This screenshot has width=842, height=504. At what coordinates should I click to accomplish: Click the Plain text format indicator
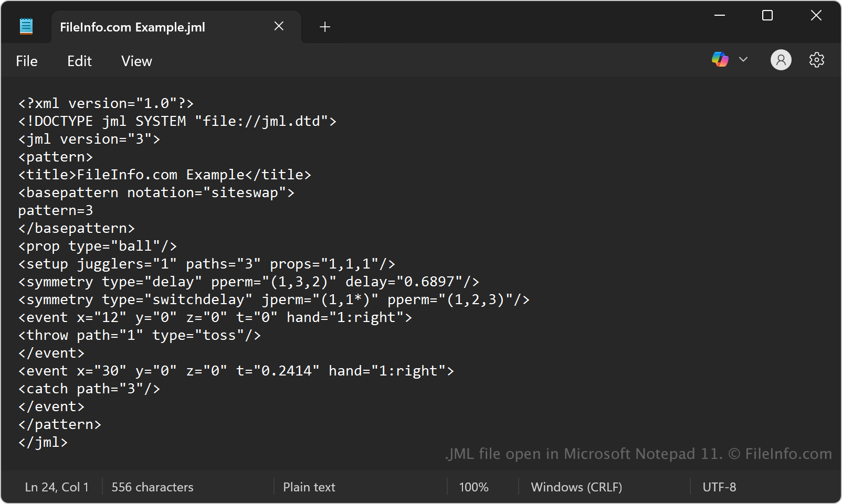(x=309, y=487)
